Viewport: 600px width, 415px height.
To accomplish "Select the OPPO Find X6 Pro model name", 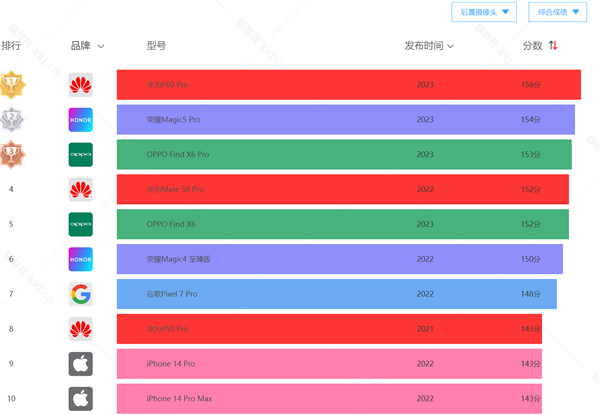I will (x=178, y=155).
